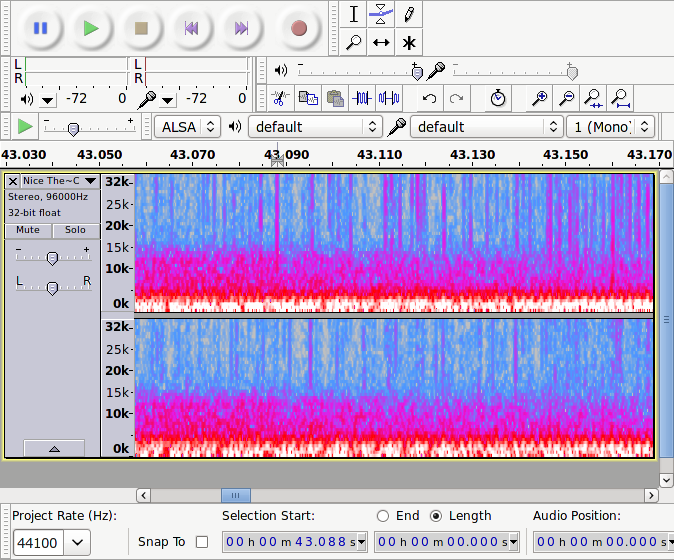Mute the Nice The~C track
Viewport: 674px width, 560px height.
pyautogui.click(x=28, y=230)
